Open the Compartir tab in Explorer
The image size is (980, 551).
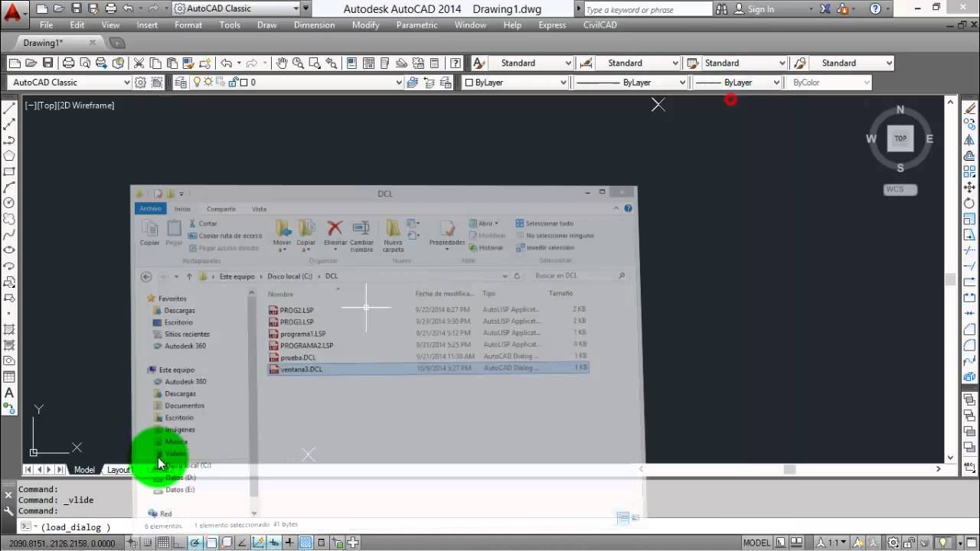(x=221, y=209)
